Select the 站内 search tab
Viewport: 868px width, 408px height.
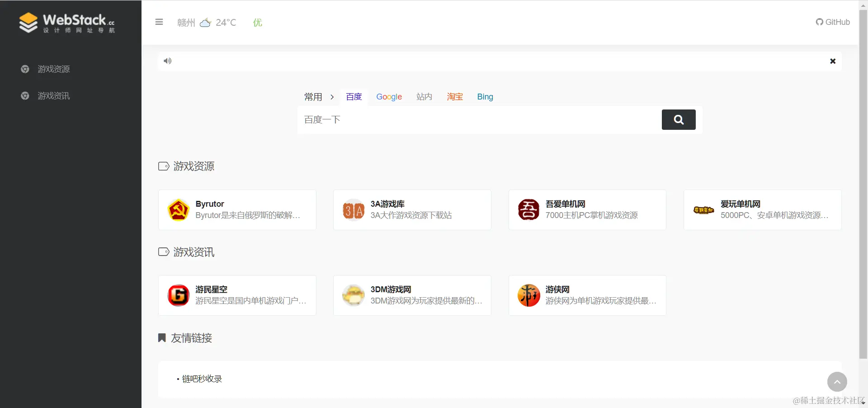(x=424, y=97)
